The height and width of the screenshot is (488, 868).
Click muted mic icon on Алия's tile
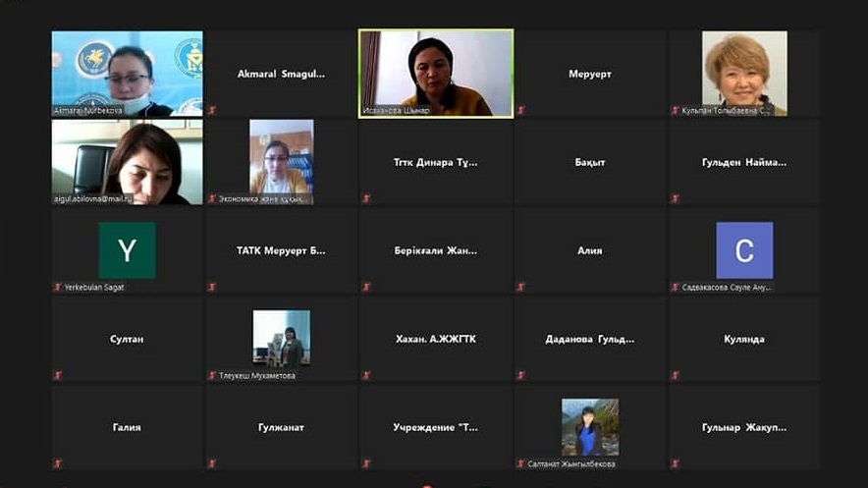click(x=521, y=287)
